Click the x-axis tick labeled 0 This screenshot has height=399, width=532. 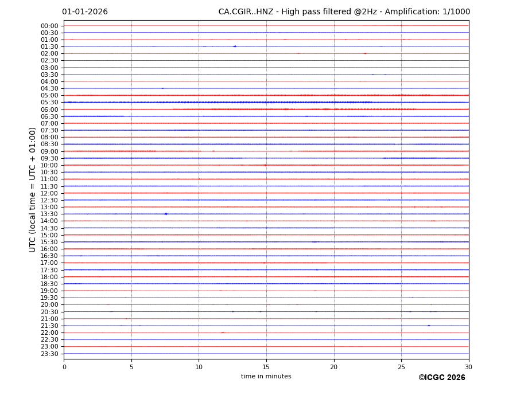coord(64,367)
